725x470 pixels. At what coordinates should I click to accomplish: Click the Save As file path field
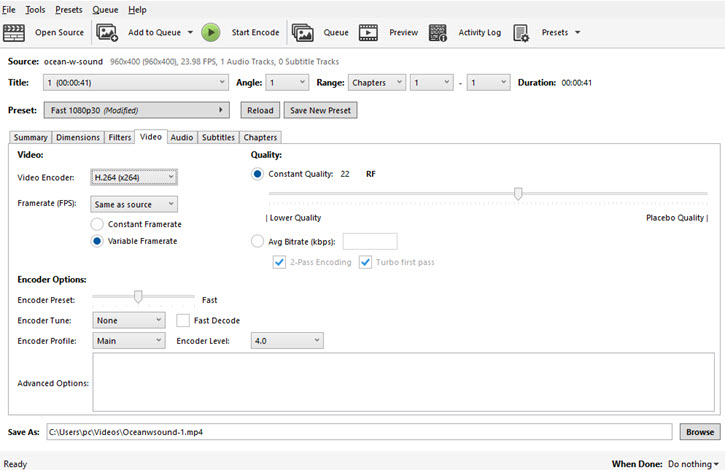(359, 432)
